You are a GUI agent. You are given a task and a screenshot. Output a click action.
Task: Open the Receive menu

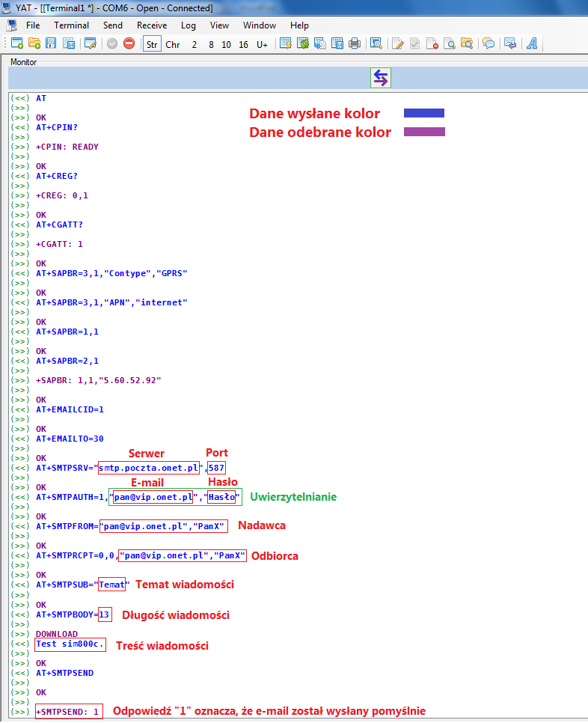click(152, 25)
